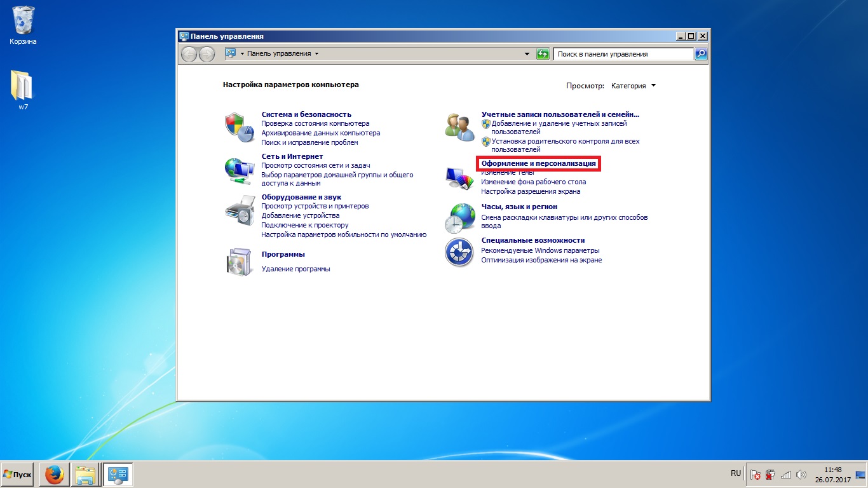Click Установка родительского контроля link
The height and width of the screenshot is (488, 868).
[566, 146]
